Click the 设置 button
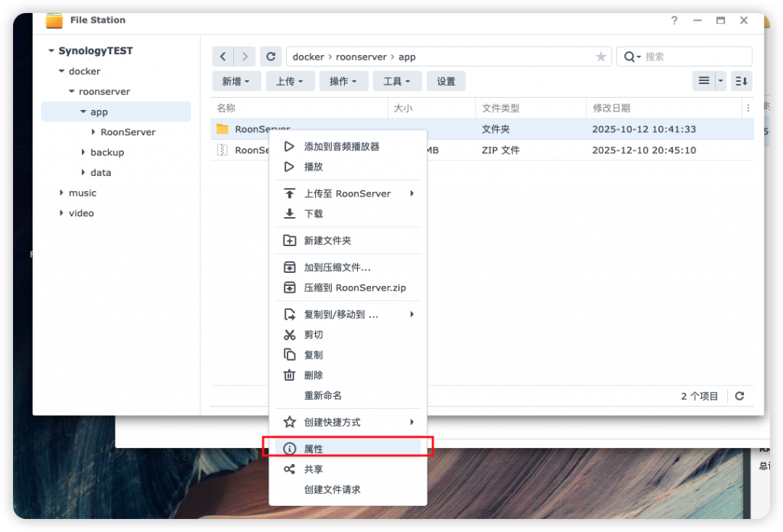This screenshot has height=532, width=783. point(446,81)
